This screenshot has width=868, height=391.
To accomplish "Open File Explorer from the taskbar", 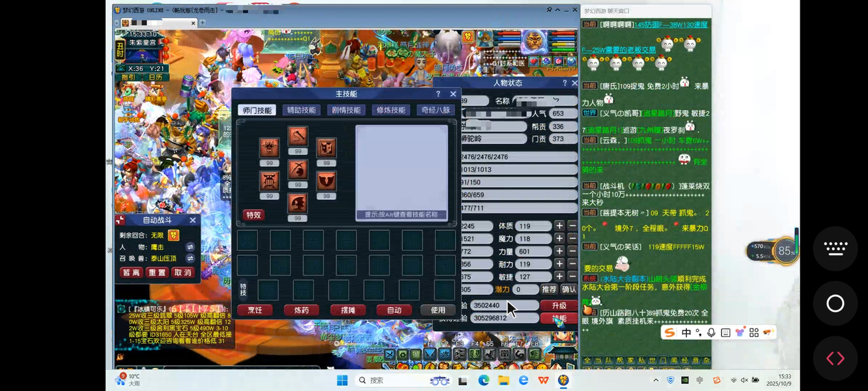I will tap(503, 381).
